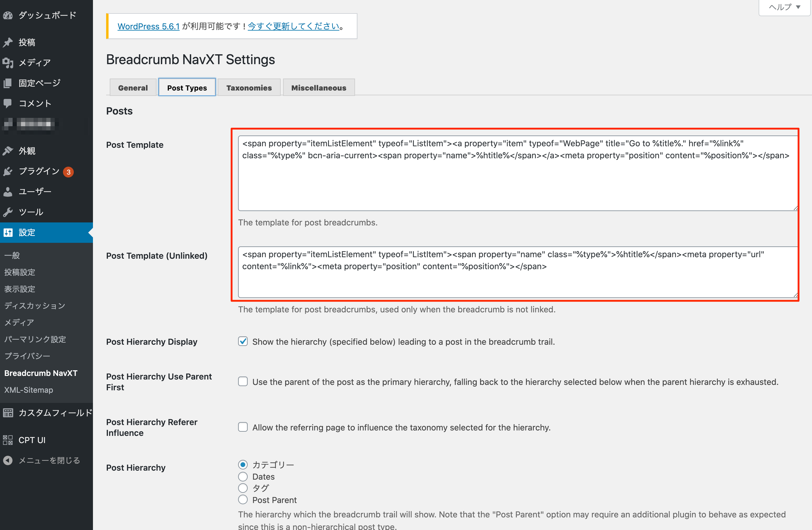The height and width of the screenshot is (530, 812).
Task: Open the 投稿 menu item
Action: pos(46,42)
